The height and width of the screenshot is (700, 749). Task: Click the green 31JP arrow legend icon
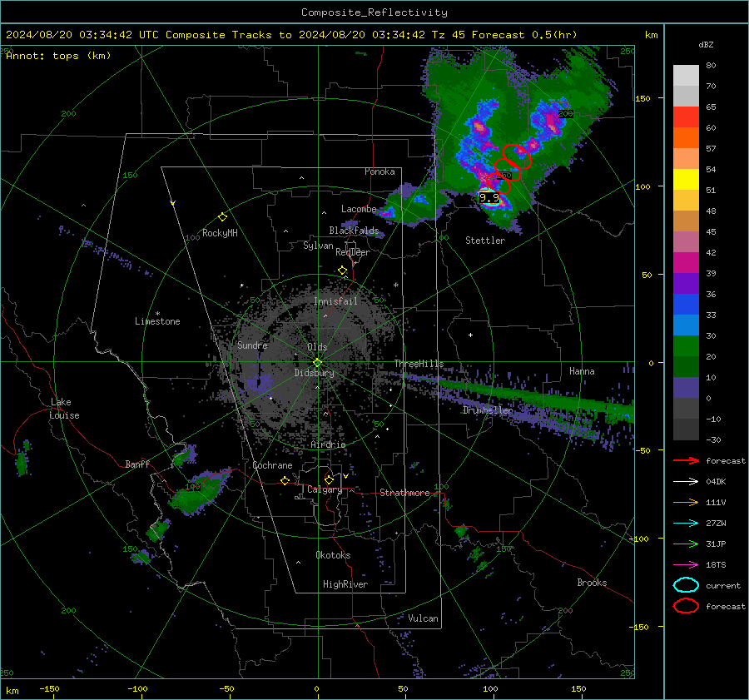click(x=686, y=544)
